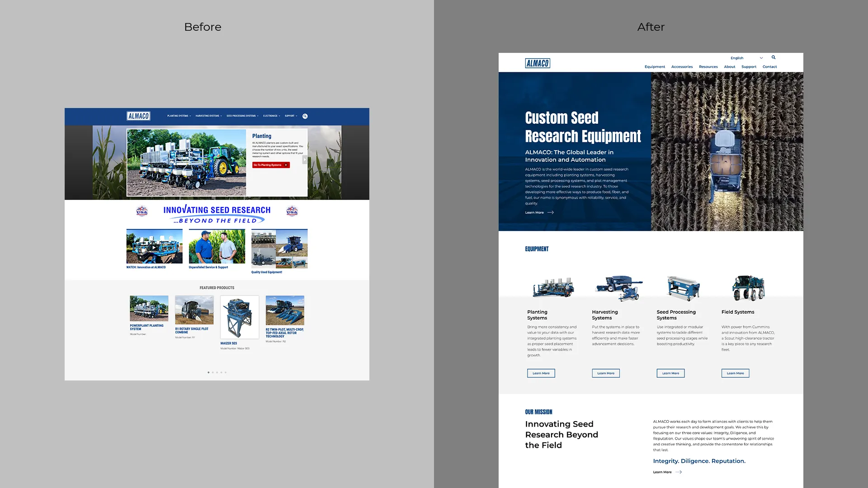Click the R1 ROTARY SINGLE PLOT COMBINE title
868x488 pixels.
[192, 330]
